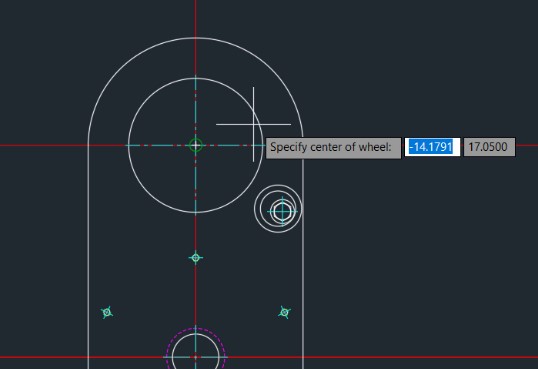Select the cyan center mark of the bolt

pyautogui.click(x=282, y=211)
